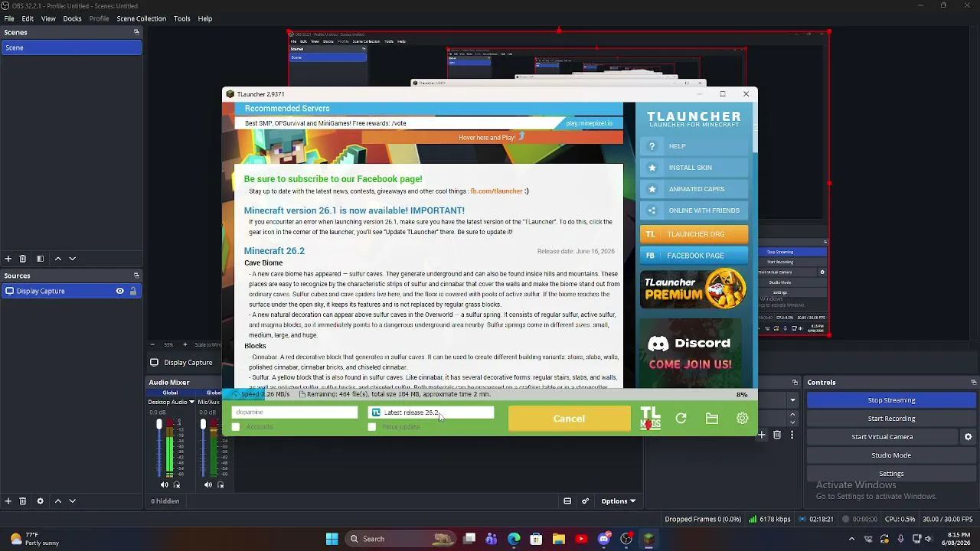Undock the Scenes panel
980x551 pixels.
[x=136, y=32]
